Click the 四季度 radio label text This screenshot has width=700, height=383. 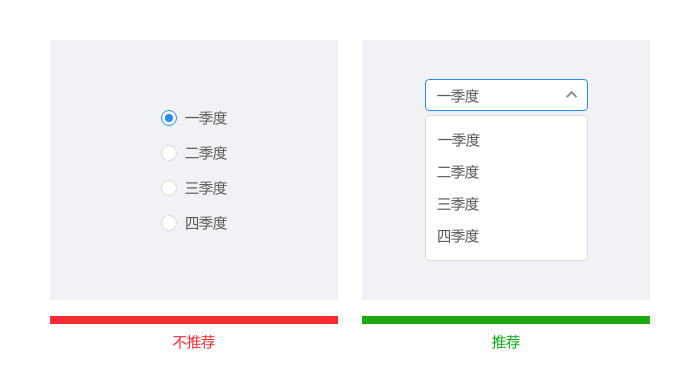[x=206, y=223]
